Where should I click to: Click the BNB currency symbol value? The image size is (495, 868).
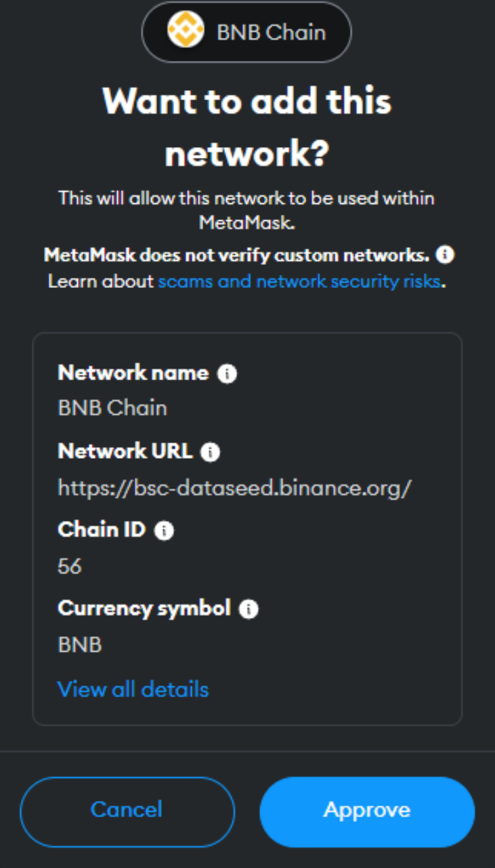80,644
